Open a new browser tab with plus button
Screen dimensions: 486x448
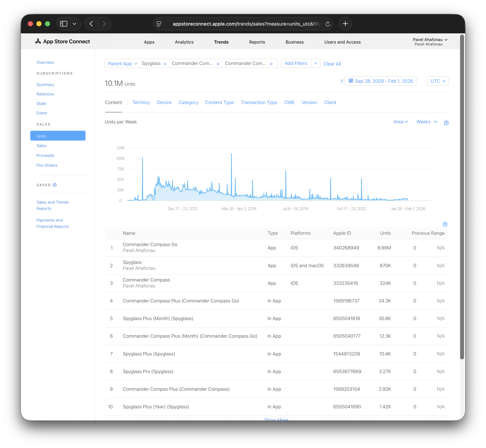345,24
